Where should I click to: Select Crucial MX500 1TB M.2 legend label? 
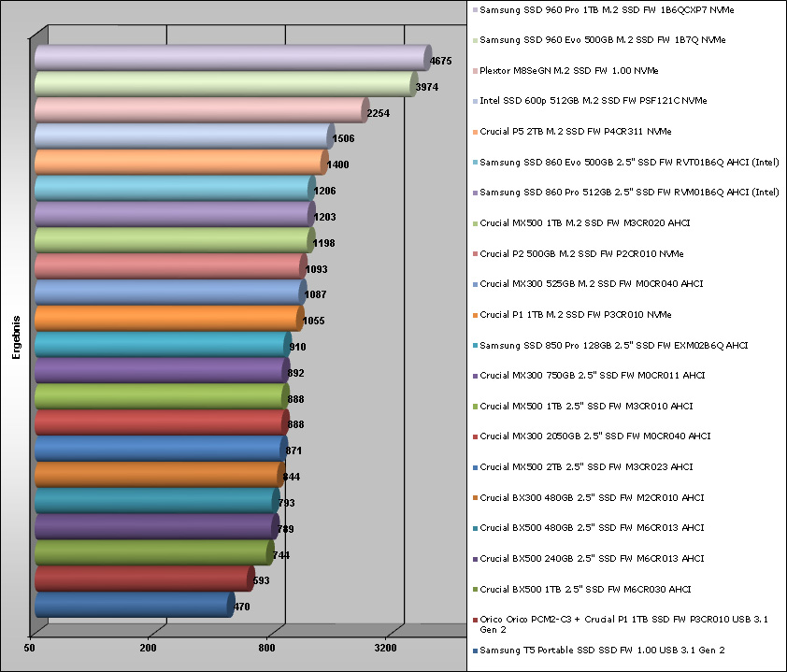coord(585,222)
